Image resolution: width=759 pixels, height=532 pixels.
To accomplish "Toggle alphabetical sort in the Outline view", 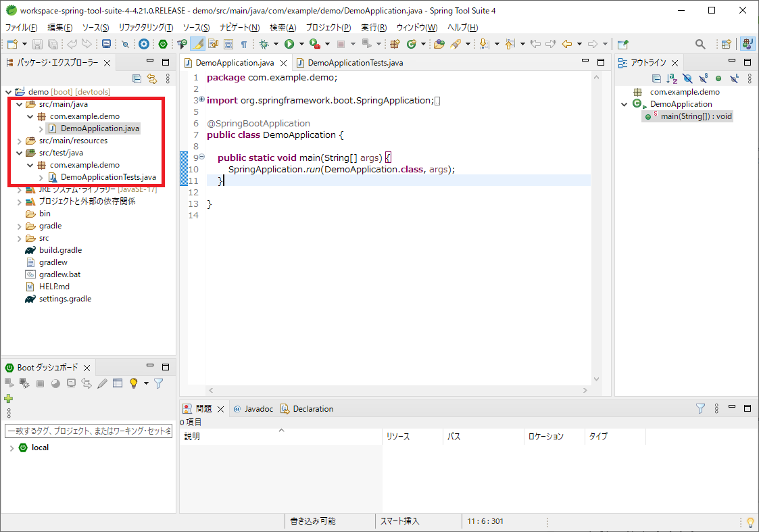I will 671,78.
